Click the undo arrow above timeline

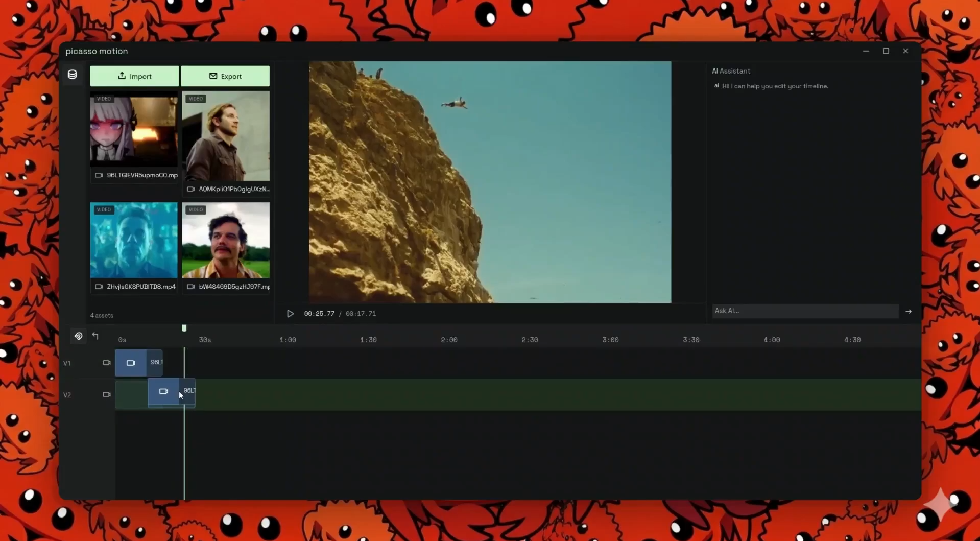[95, 336]
